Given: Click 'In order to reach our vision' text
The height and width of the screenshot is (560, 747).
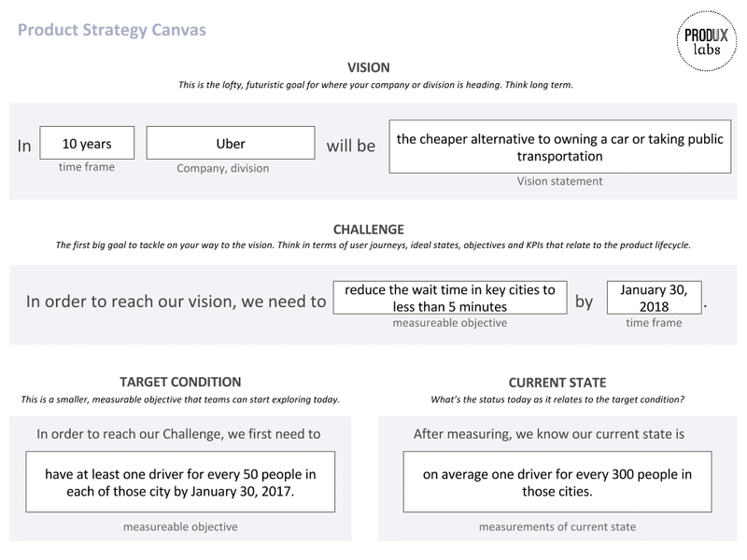Looking at the screenshot, I should pyautogui.click(x=176, y=301).
